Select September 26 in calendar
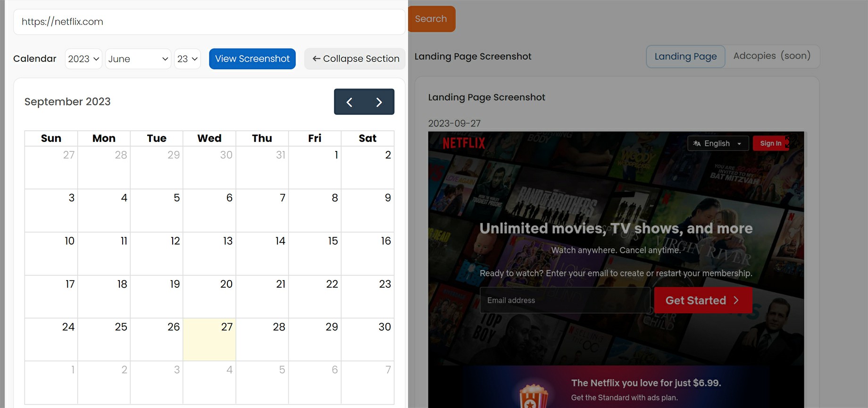Screen dimensions: 868x408 (x=157, y=340)
